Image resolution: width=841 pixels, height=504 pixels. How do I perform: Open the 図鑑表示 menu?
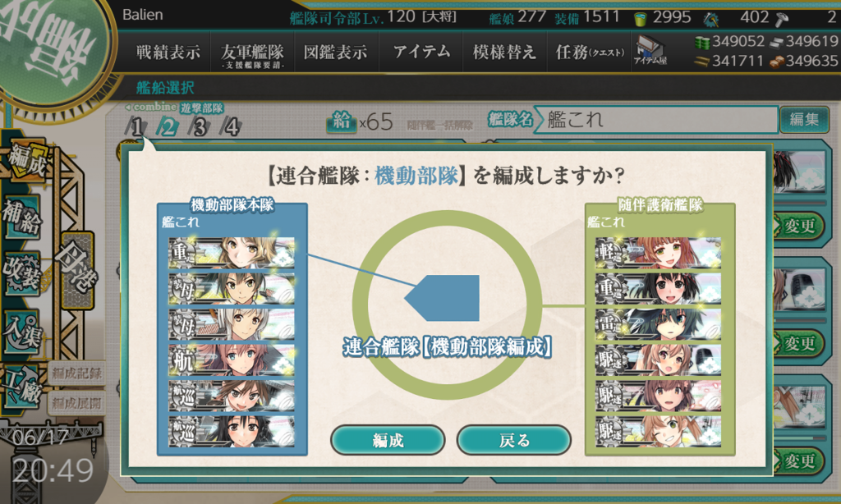pos(336,52)
